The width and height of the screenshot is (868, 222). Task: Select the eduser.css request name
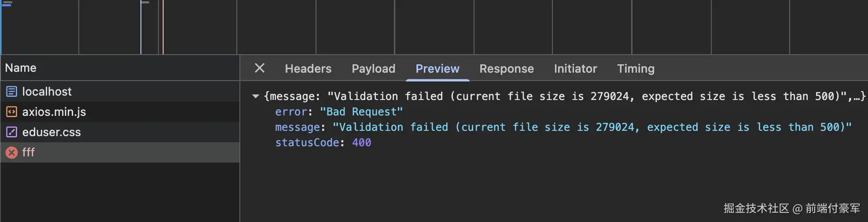(x=51, y=132)
